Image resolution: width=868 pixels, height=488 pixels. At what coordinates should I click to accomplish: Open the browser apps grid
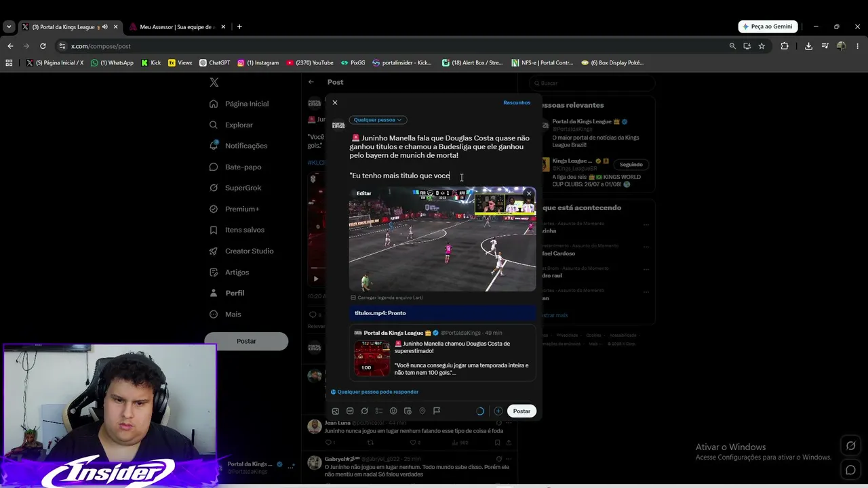9,63
